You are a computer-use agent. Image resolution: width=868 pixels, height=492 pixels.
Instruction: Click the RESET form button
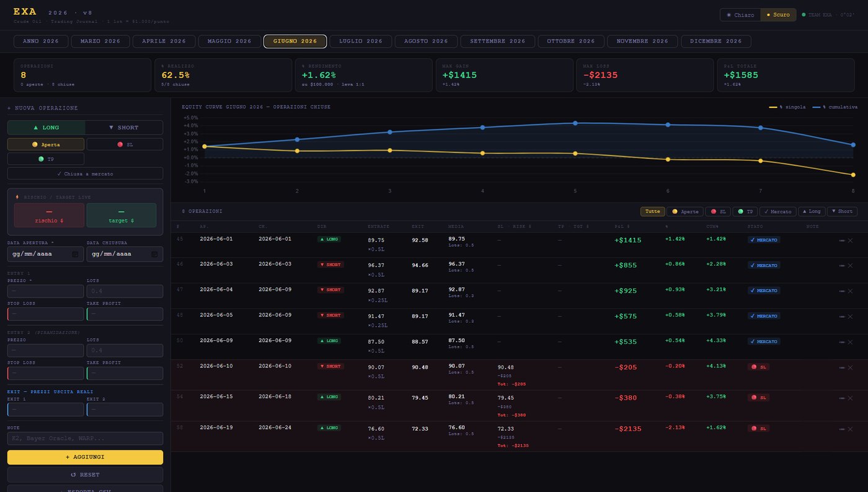tap(85, 475)
